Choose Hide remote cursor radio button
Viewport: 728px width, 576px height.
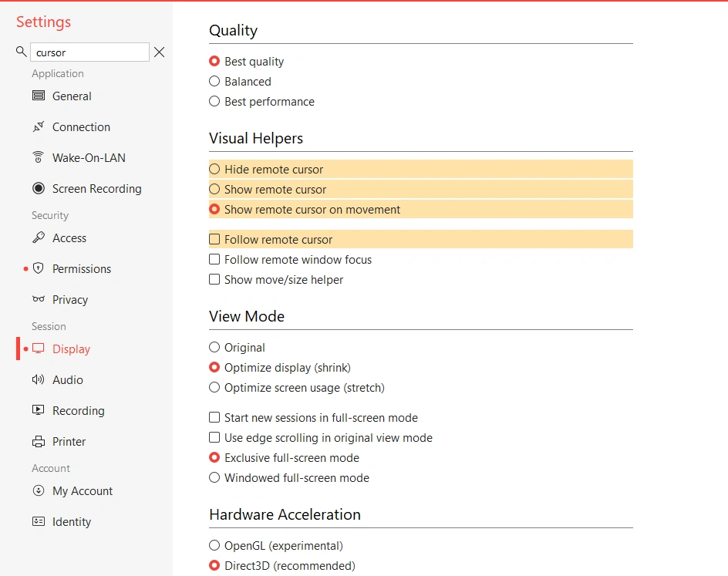(214, 170)
